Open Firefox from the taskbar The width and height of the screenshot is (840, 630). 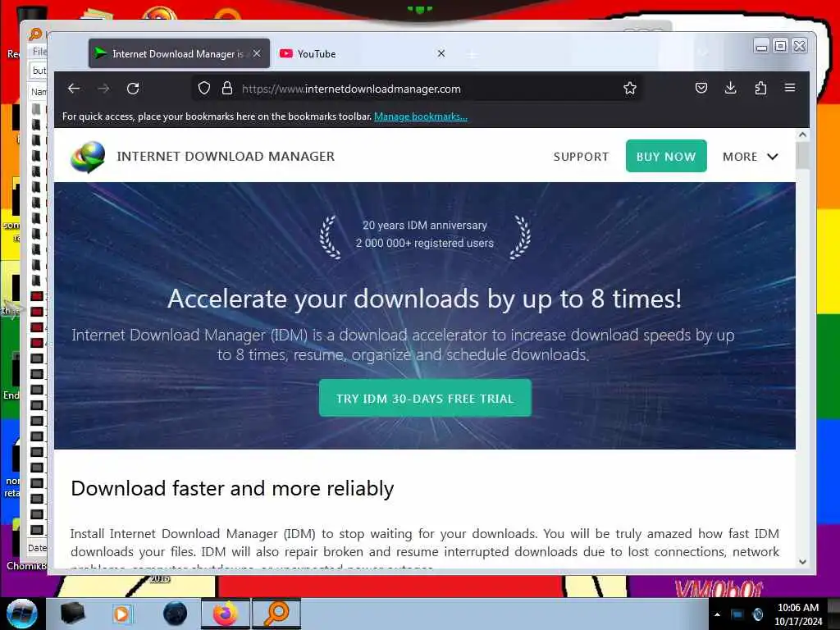[x=226, y=614]
